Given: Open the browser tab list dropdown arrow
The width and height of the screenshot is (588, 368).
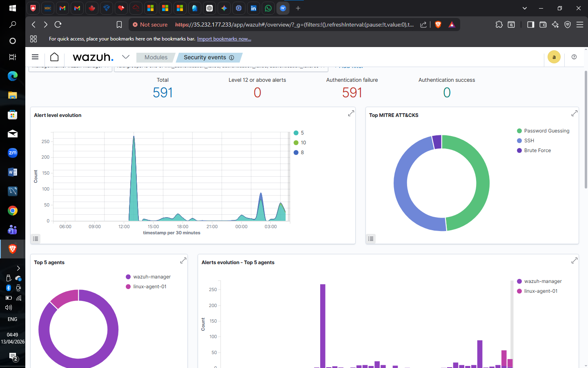Looking at the screenshot, I should coord(525,8).
